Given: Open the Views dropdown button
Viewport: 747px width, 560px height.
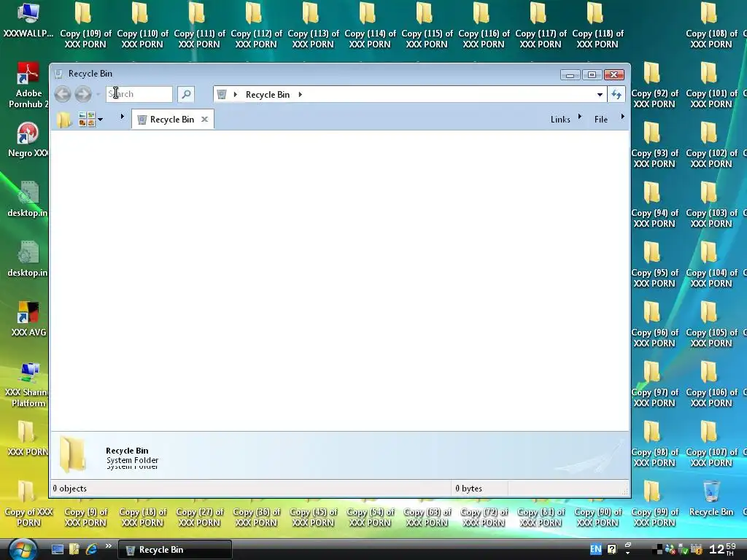Looking at the screenshot, I should 90,119.
